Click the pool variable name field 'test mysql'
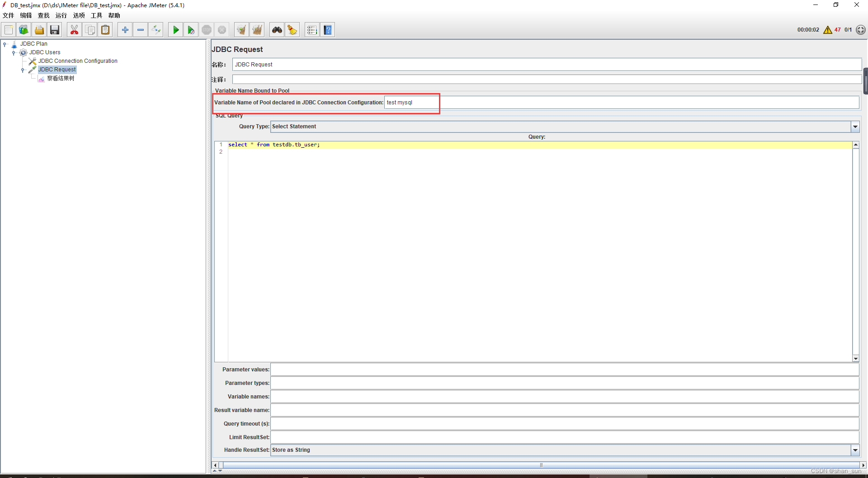 [621, 103]
